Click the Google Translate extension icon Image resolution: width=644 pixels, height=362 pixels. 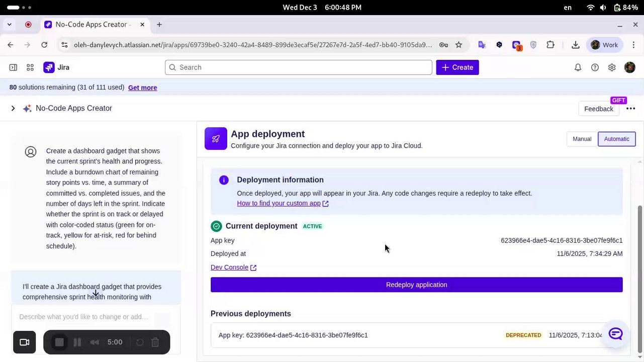pyautogui.click(x=482, y=45)
